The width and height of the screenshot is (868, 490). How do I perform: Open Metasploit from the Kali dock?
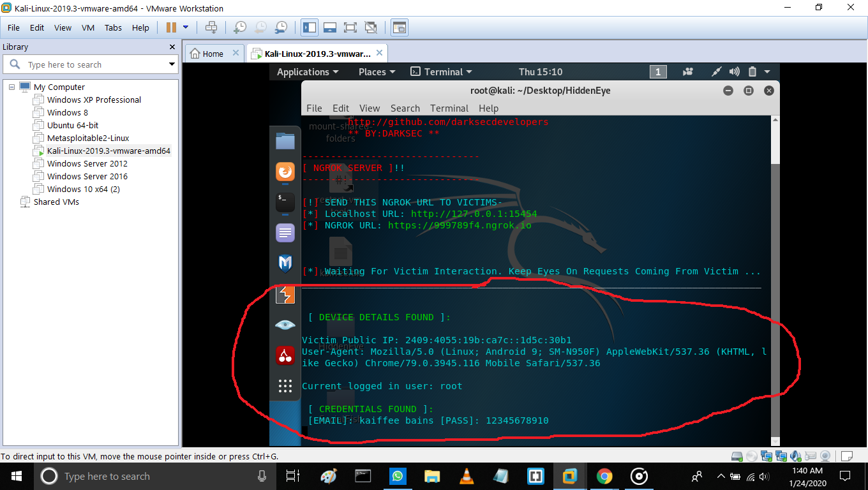(285, 263)
